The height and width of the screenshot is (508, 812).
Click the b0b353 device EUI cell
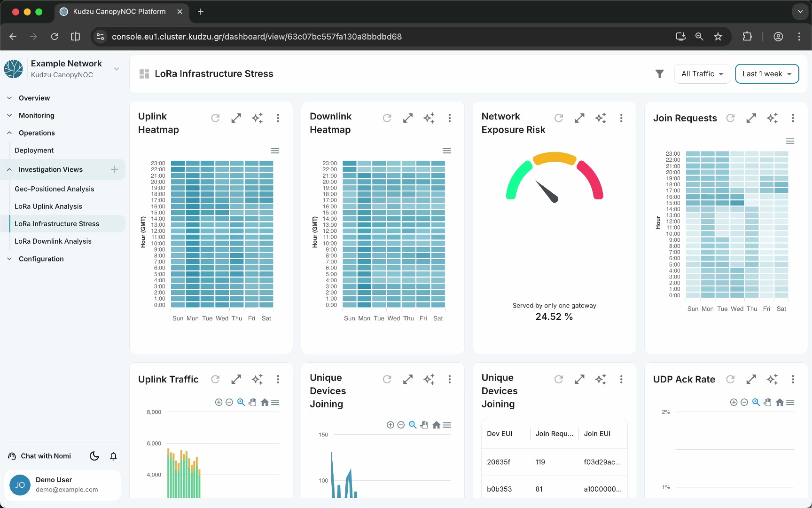click(500, 489)
